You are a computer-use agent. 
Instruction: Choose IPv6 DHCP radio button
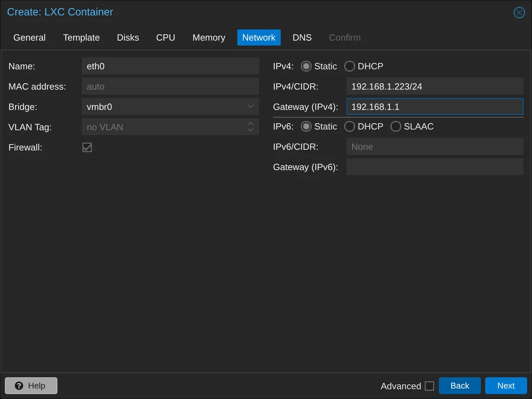(x=350, y=126)
